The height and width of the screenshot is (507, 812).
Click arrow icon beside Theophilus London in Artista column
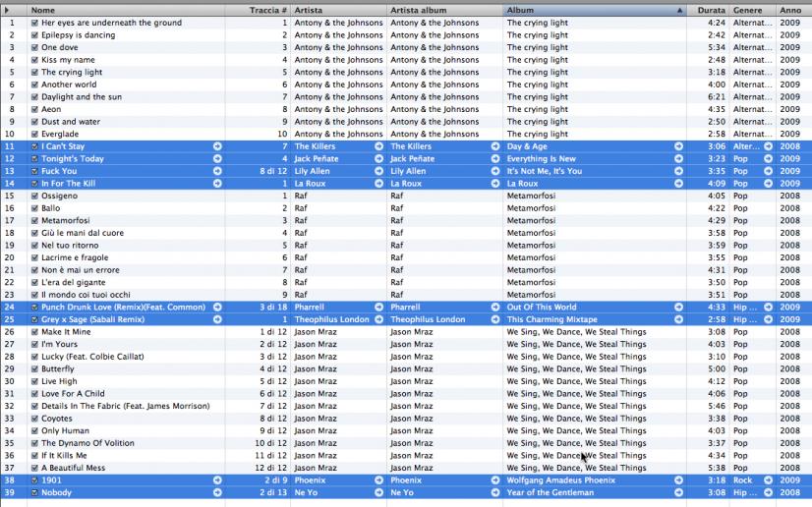click(379, 319)
